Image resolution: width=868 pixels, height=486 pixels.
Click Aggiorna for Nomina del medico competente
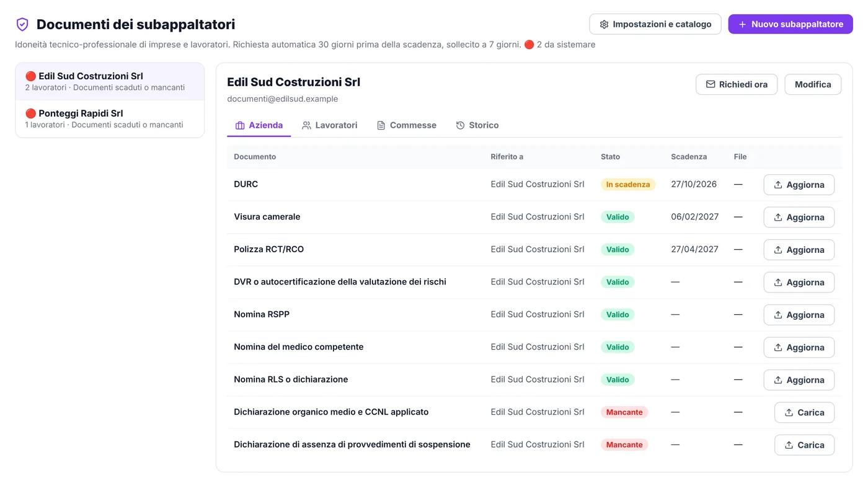(799, 347)
